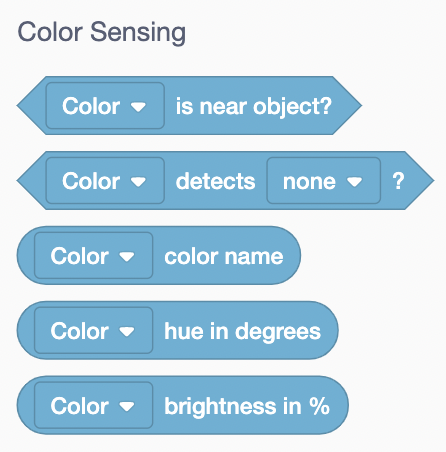Open Color dropdown in 'color name' block
Screen dimensions: 446x452
click(x=94, y=256)
